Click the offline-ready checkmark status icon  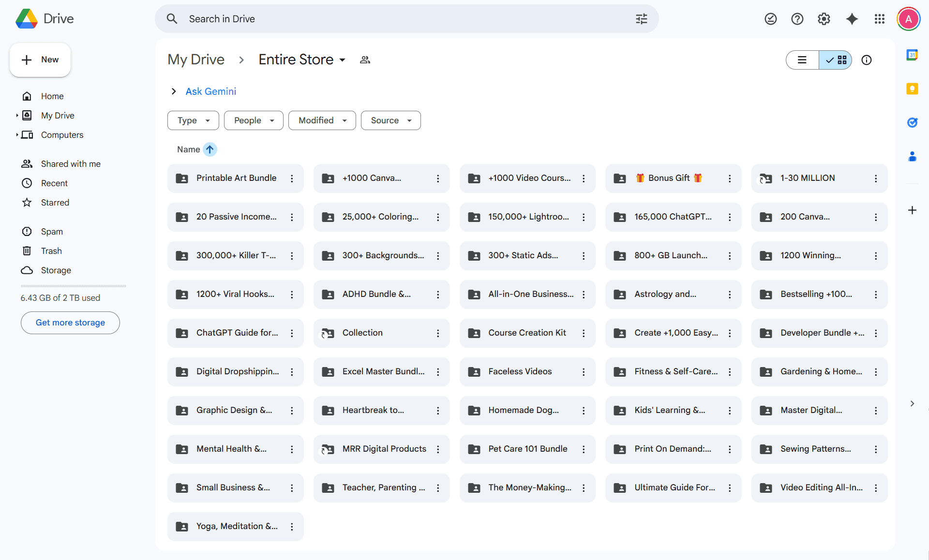(771, 19)
